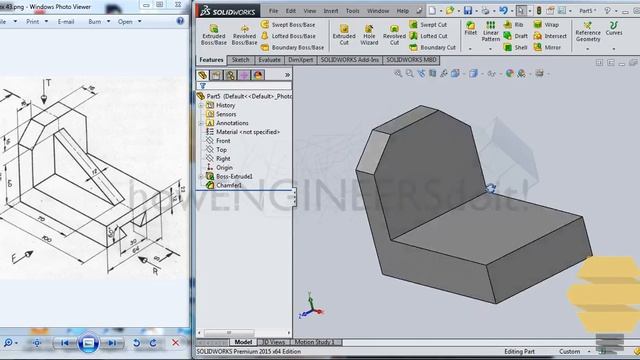
Task: Switch to the Evaluate tab
Action: click(269, 60)
